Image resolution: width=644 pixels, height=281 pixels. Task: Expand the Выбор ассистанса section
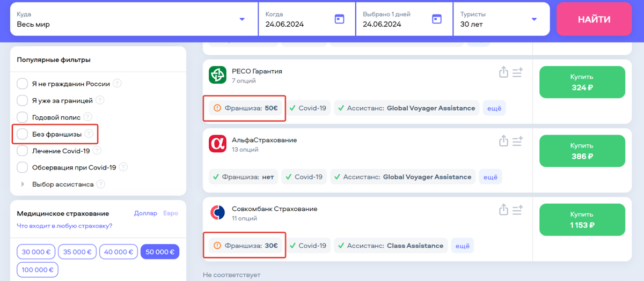[x=23, y=184]
